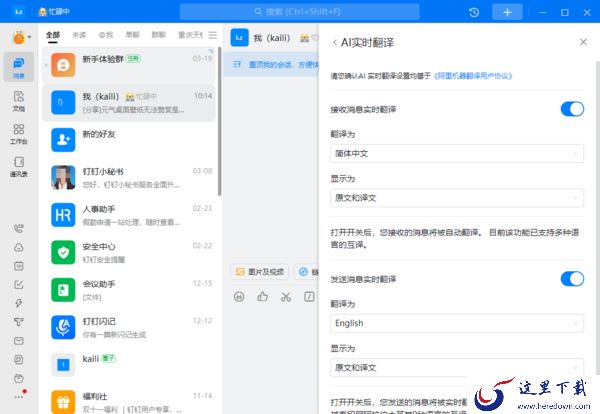Click the HR 人事助手 avatar icon
600x414 pixels.
click(x=63, y=215)
